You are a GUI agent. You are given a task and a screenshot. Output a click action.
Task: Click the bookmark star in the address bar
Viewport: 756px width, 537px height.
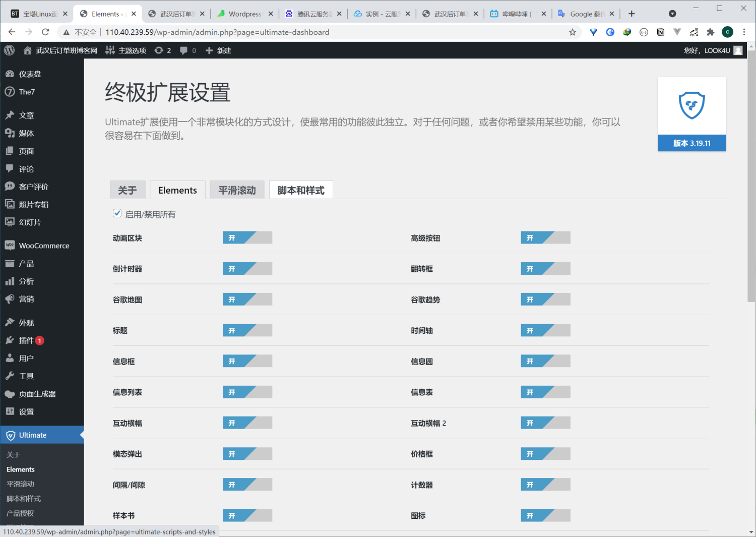click(573, 31)
